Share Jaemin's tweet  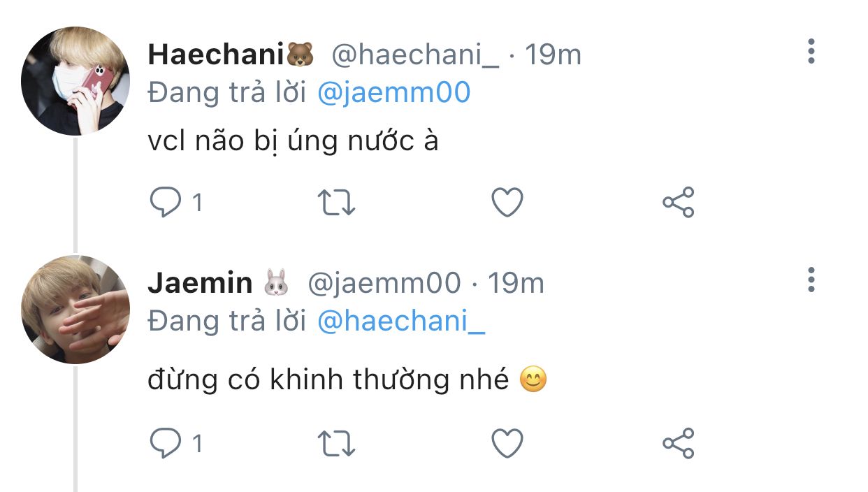(678, 443)
